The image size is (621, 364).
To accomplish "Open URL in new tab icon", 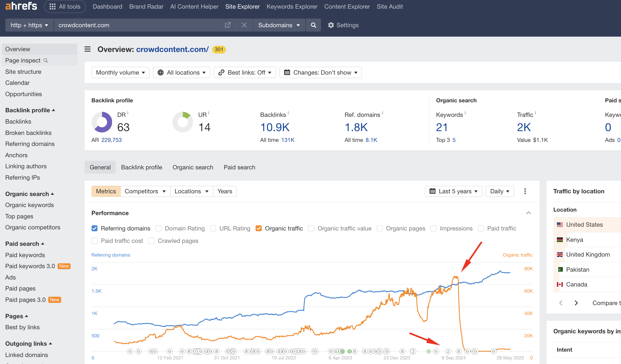I will click(x=228, y=25).
